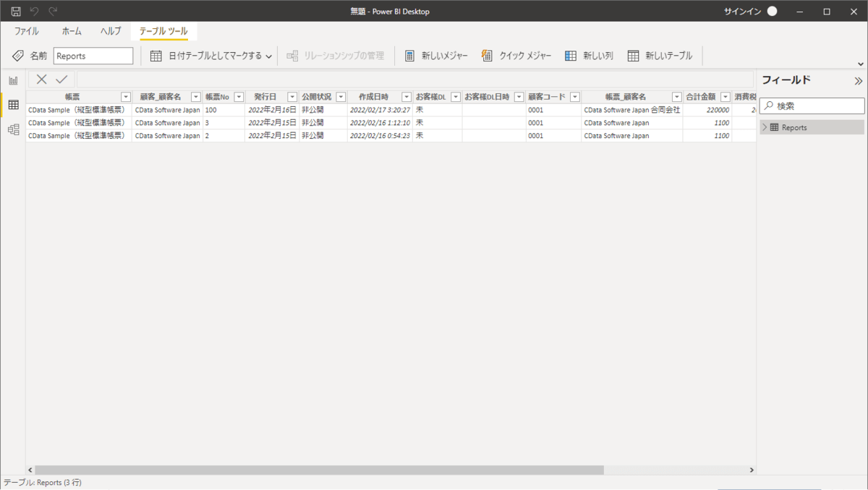This screenshot has width=868, height=490.
Task: Click the Save icon in title bar
Action: 15,12
